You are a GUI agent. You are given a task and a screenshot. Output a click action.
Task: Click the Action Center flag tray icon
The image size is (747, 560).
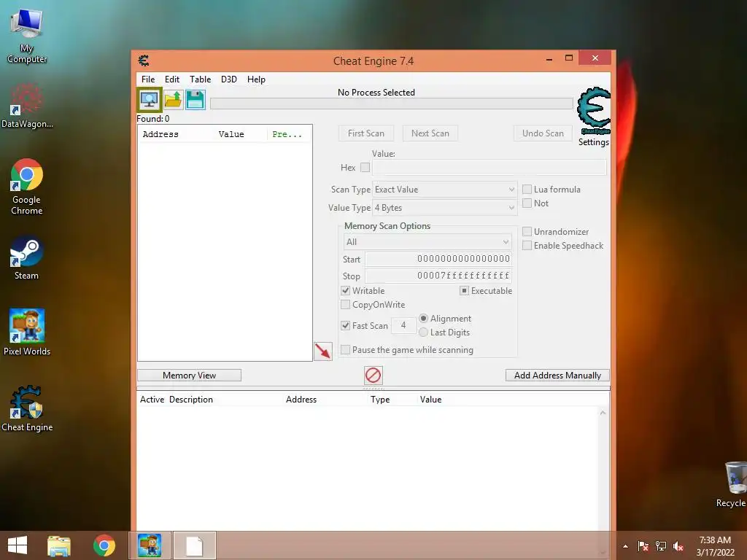click(x=643, y=546)
